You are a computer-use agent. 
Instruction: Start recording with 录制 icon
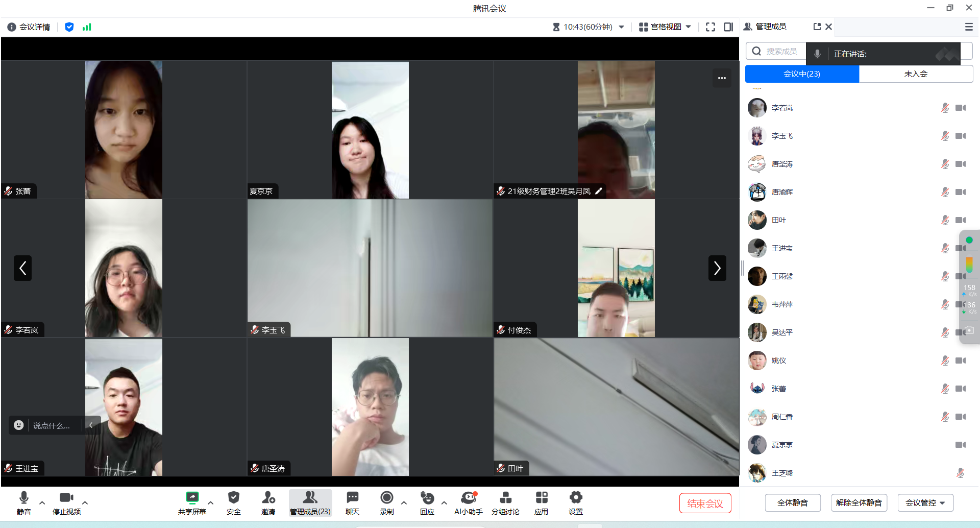[386, 502]
